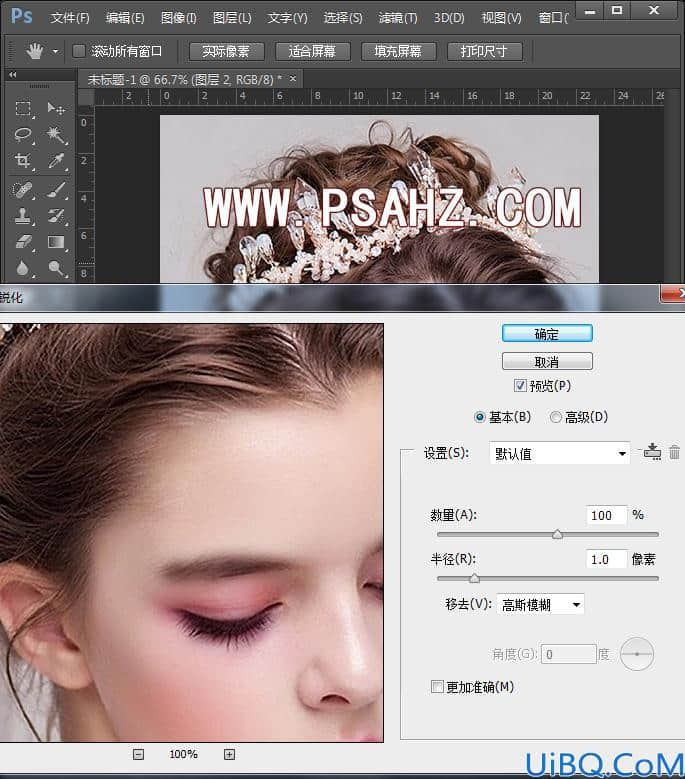Select the 高级(D) radio option
Image resolution: width=685 pixels, height=779 pixels.
555,417
